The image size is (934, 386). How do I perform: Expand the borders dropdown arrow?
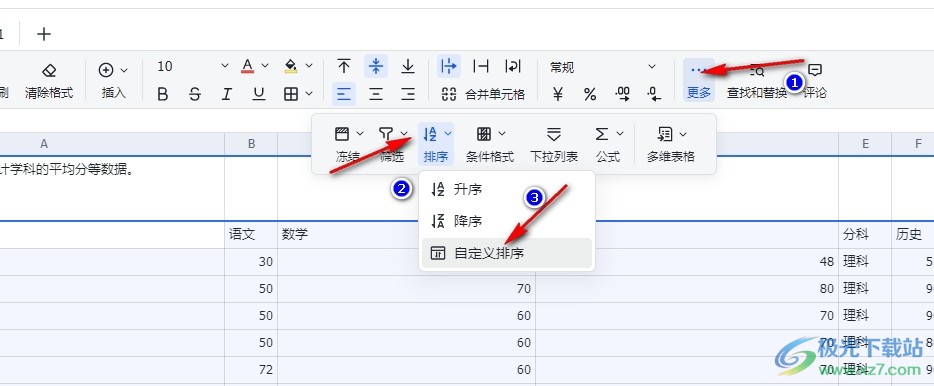(x=309, y=94)
